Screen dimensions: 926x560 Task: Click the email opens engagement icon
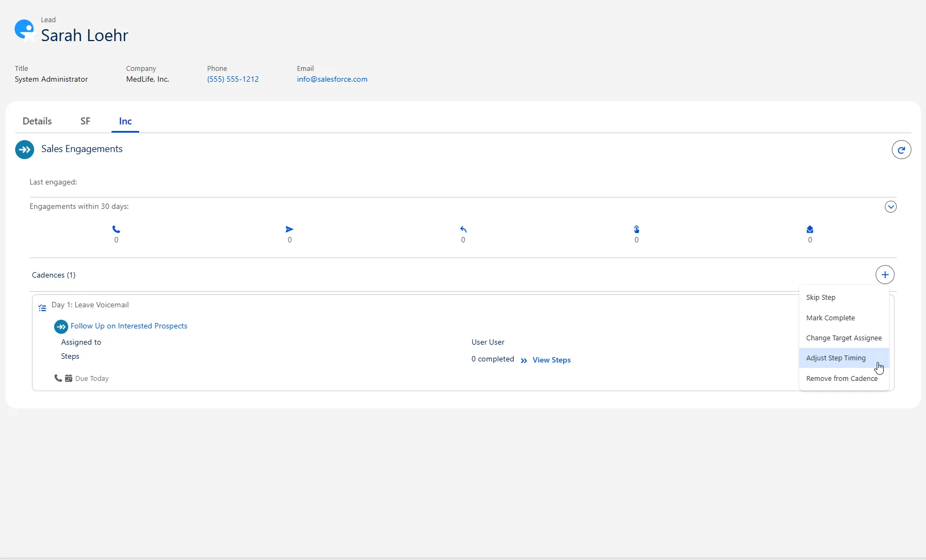[810, 229]
